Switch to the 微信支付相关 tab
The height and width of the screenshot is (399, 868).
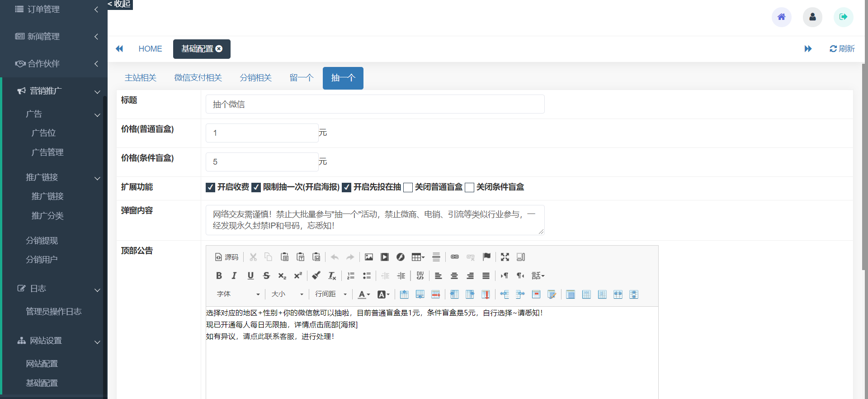tap(198, 78)
